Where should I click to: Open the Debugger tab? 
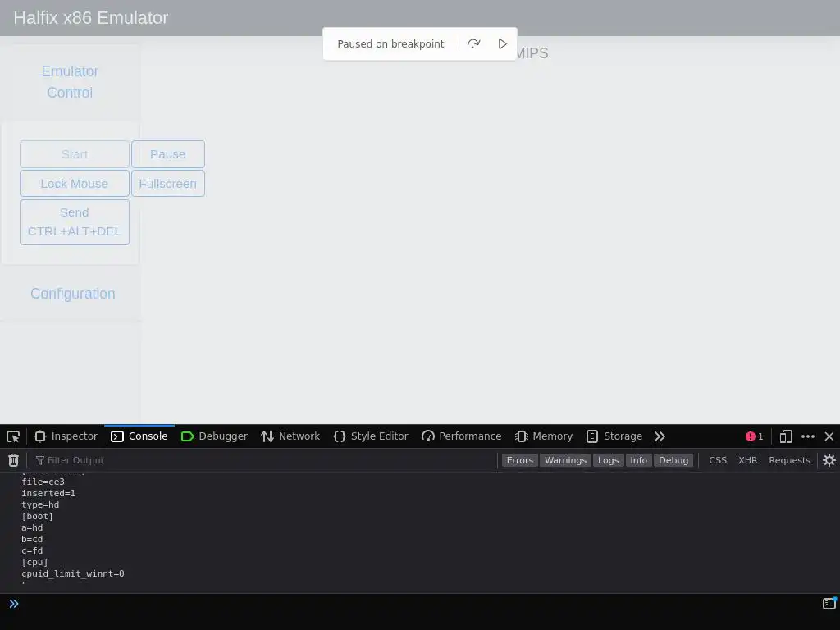214,436
